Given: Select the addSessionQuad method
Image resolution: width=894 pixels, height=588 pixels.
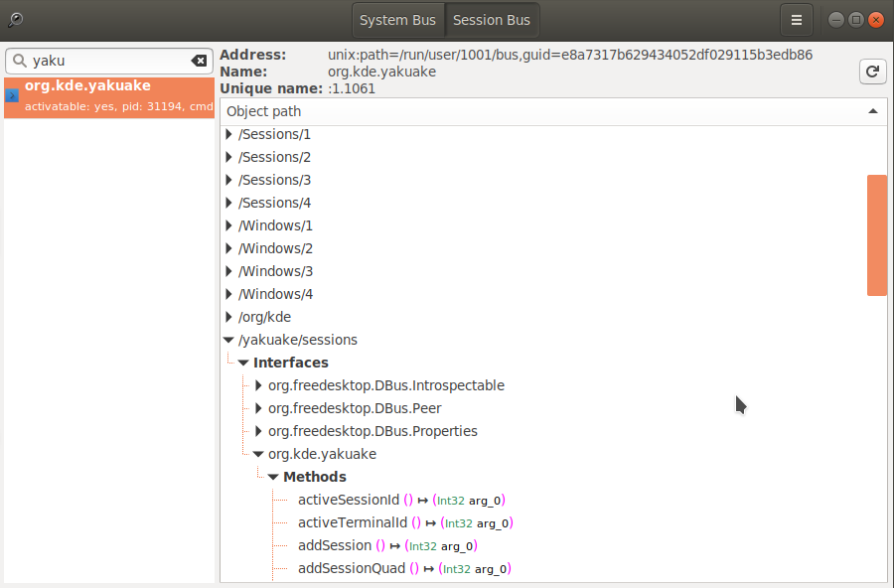Looking at the screenshot, I should coord(404,568).
